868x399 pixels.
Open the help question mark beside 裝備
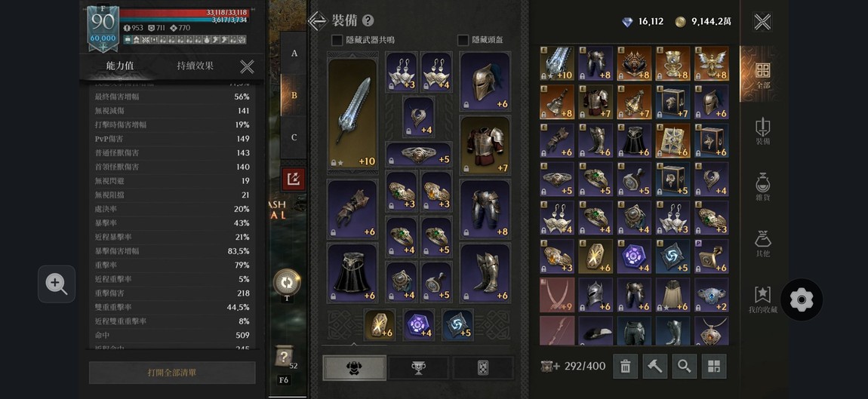tap(368, 21)
